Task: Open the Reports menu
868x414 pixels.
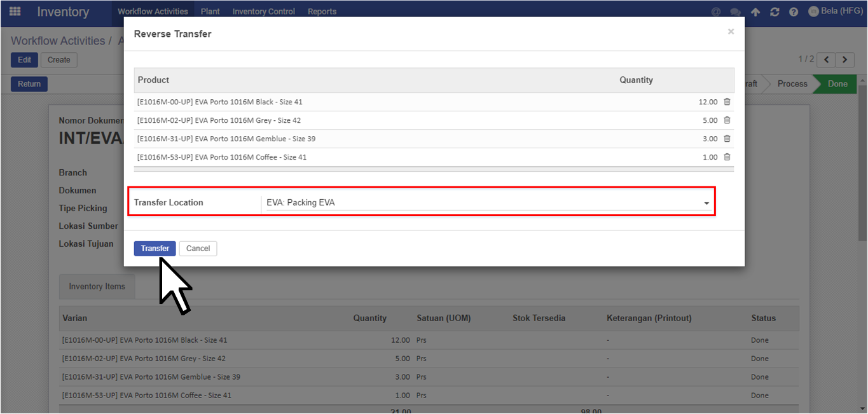Action: click(x=322, y=11)
